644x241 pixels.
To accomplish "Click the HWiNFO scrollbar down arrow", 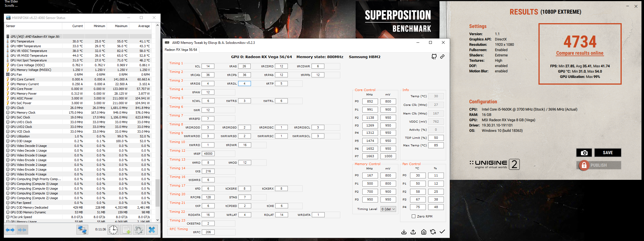I will (158, 220).
